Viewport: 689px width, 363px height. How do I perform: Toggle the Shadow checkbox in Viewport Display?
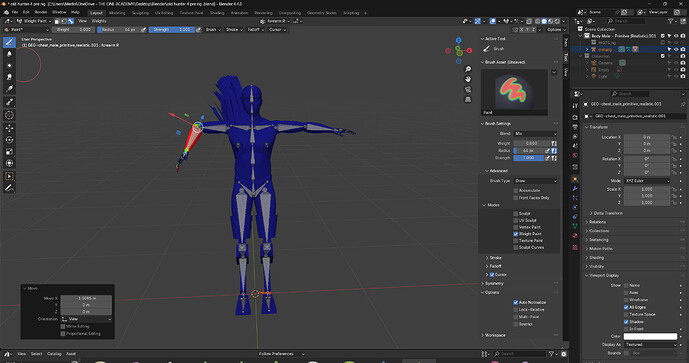point(626,322)
